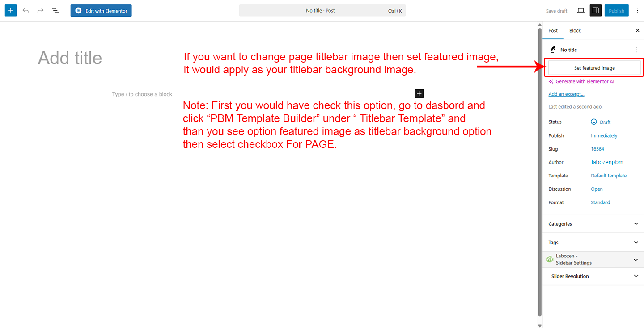Toggle the settings sidebar panel icon
Screen dimensions: 644x328
pyautogui.click(x=595, y=10)
